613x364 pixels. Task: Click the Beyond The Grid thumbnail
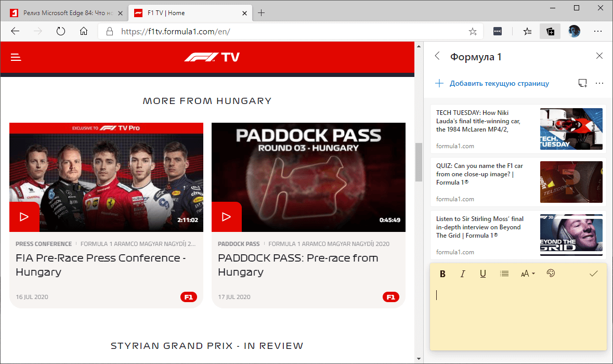coord(571,236)
